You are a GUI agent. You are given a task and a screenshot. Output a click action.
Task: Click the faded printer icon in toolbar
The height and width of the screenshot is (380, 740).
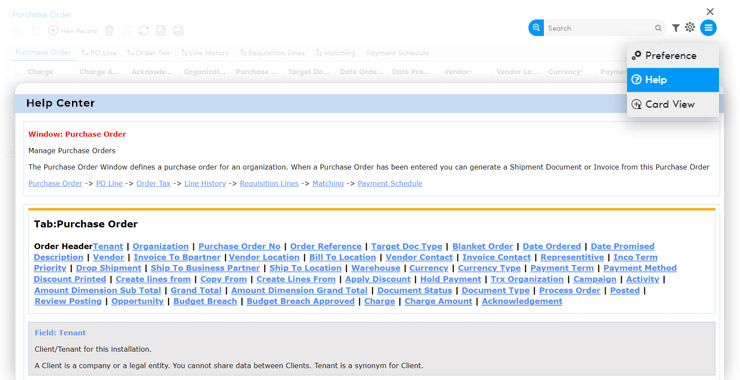click(178, 31)
